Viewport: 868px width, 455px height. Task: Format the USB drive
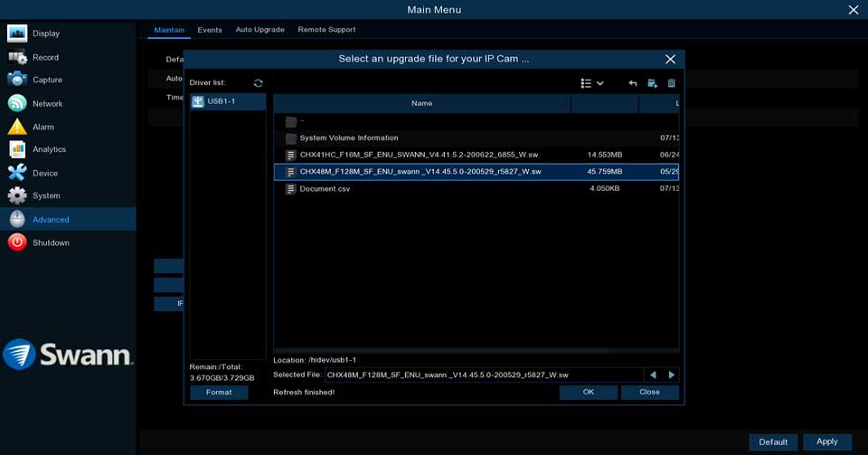(219, 393)
